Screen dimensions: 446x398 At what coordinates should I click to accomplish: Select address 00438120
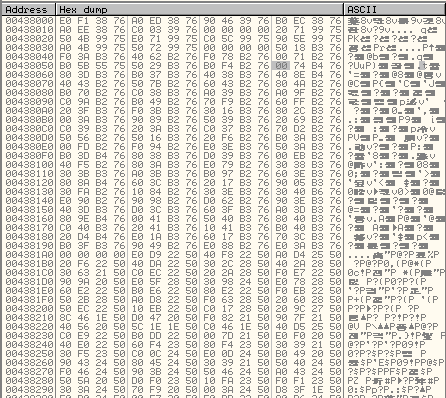(29, 183)
